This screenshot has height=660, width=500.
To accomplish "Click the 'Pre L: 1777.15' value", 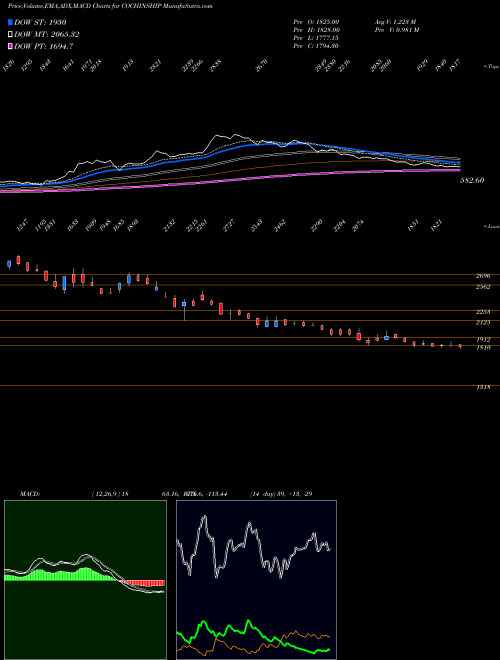I will pyautogui.click(x=316, y=38).
